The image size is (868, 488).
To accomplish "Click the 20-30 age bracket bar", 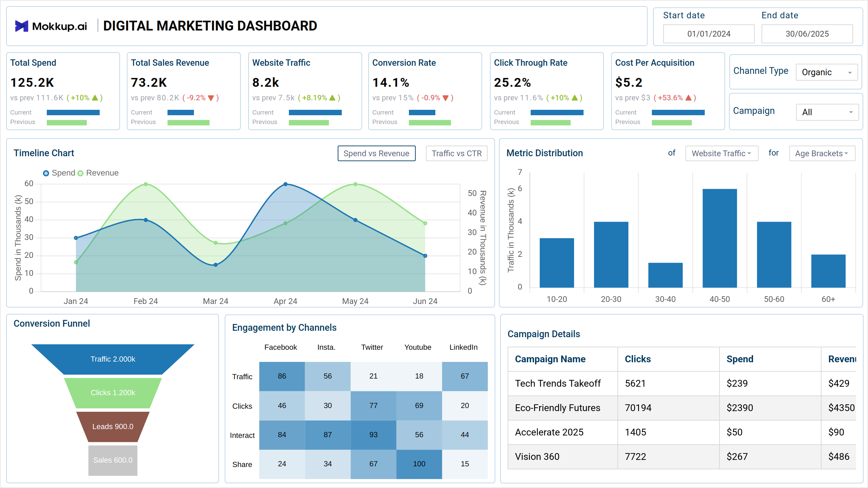I will [x=611, y=255].
